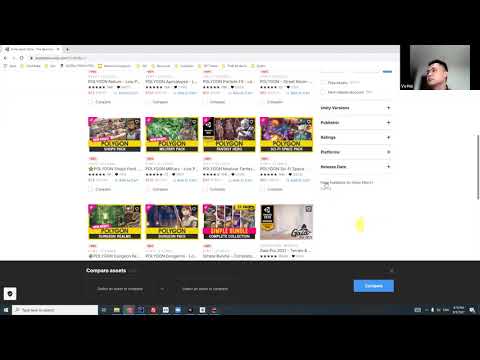The width and height of the screenshot is (480, 360).
Task: Click the shield badge icon at bottom left
Action: pos(10,294)
